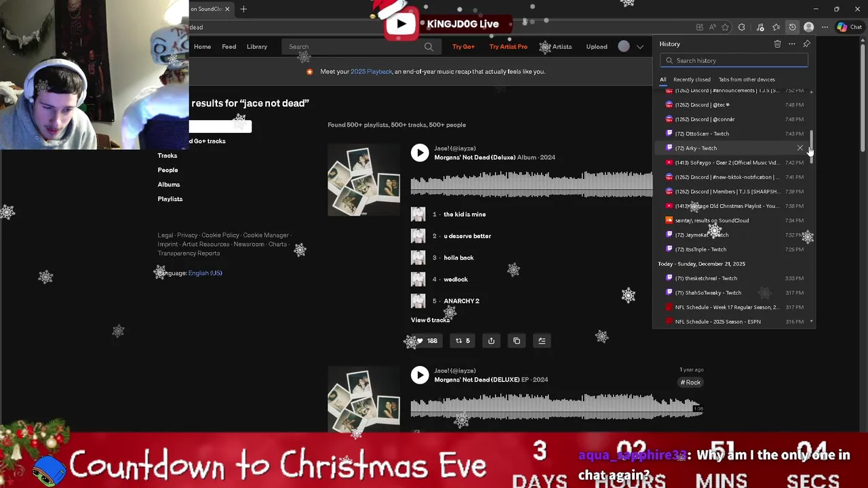
Task: Go to SoundCloud Home
Action: (202, 47)
